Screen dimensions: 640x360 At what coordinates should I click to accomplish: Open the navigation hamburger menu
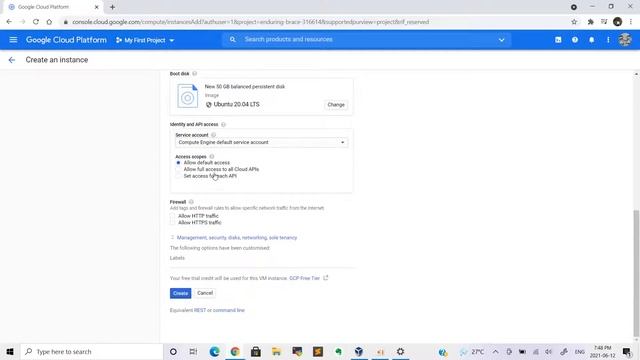tap(13, 40)
